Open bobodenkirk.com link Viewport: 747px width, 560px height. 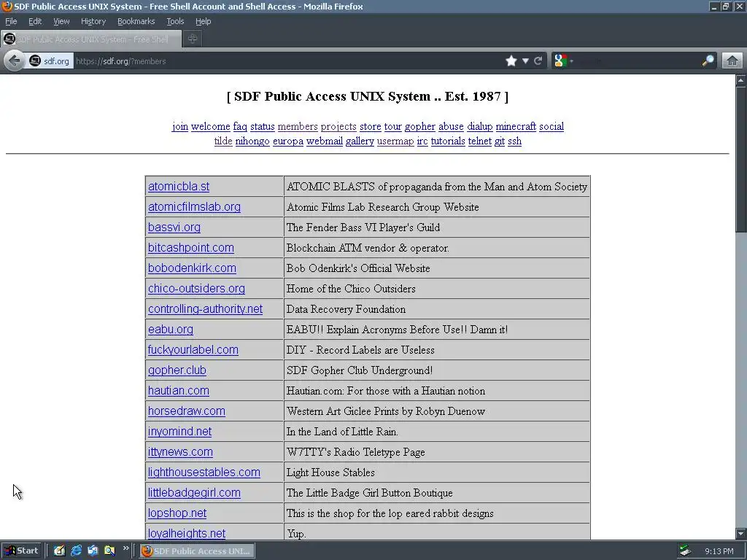[x=192, y=268]
